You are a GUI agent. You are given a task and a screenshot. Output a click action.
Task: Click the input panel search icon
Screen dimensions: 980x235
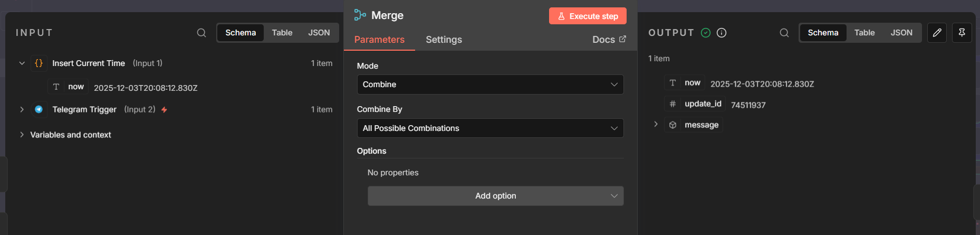[x=201, y=33]
